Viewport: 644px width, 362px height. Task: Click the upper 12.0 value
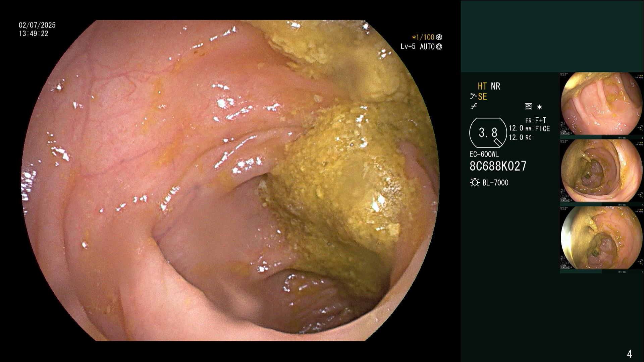coord(516,128)
